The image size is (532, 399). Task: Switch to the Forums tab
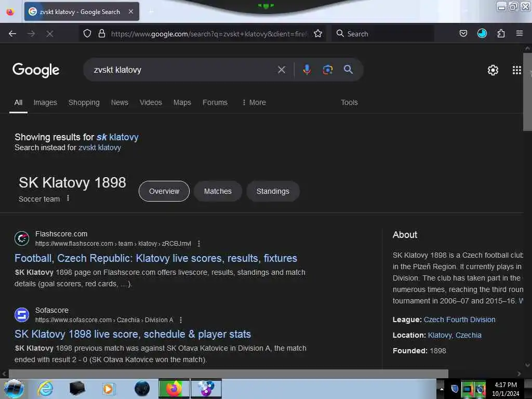tap(215, 102)
